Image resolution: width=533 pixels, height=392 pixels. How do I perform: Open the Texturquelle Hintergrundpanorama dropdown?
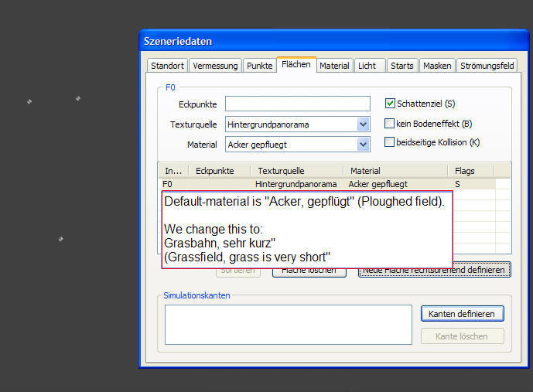(297, 124)
